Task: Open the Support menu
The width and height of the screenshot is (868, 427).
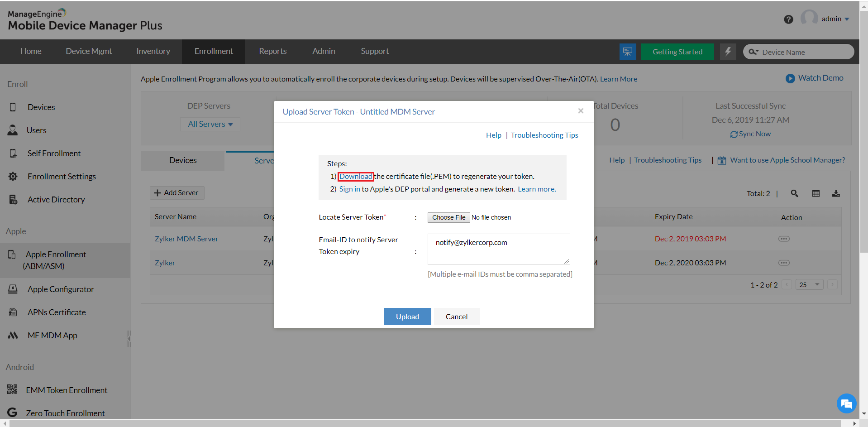Action: pos(375,51)
